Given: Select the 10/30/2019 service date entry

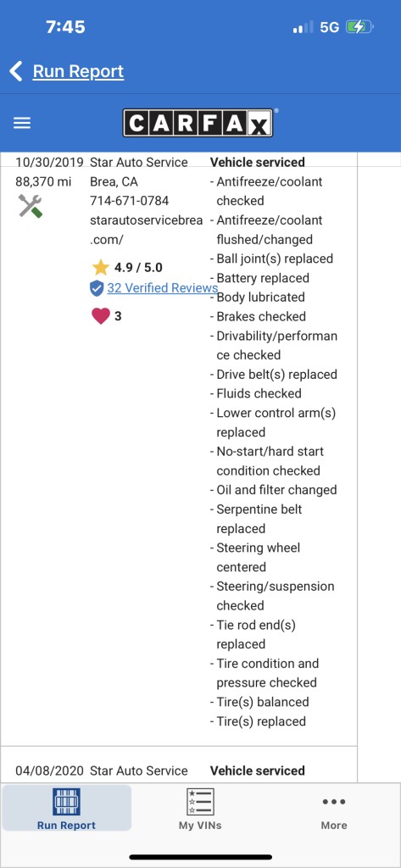Looking at the screenshot, I should pyautogui.click(x=49, y=162).
